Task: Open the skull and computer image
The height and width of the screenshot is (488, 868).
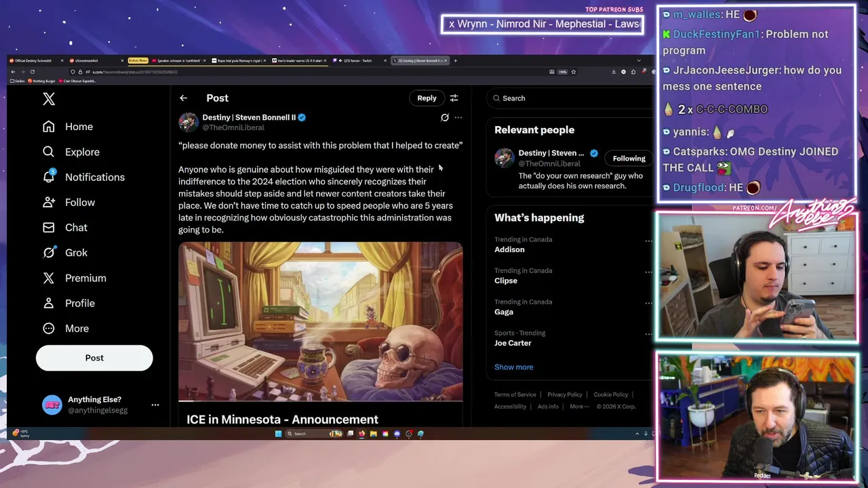Action: click(x=320, y=321)
